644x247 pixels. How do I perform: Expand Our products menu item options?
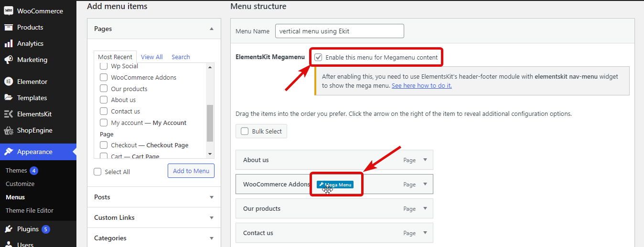point(425,209)
